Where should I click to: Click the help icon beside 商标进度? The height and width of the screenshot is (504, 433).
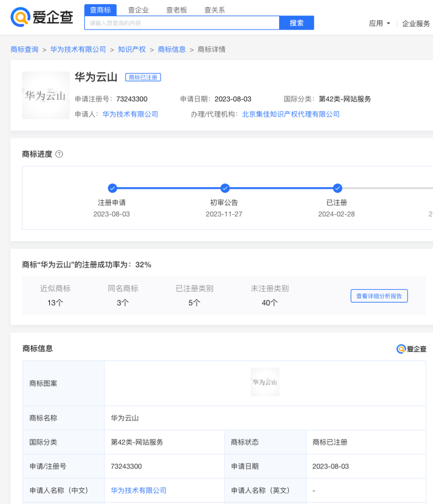[59, 154]
